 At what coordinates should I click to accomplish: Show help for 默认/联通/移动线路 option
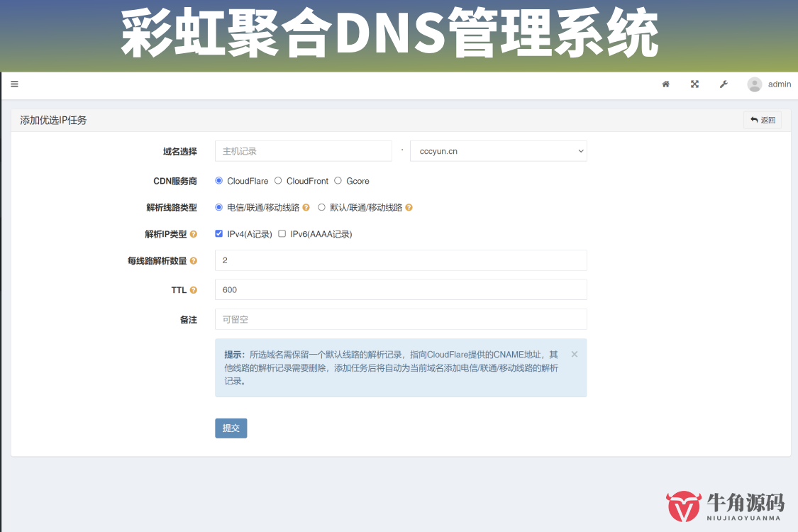point(409,207)
